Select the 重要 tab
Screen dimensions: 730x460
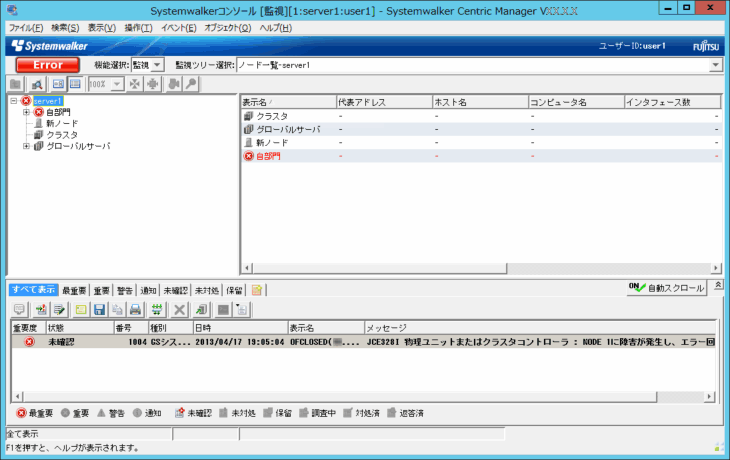[x=101, y=291]
